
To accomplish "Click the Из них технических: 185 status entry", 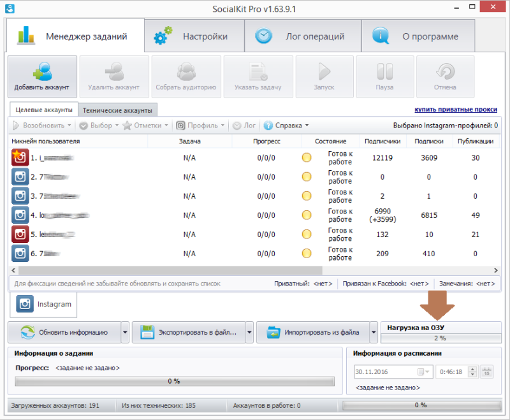I will tap(159, 406).
